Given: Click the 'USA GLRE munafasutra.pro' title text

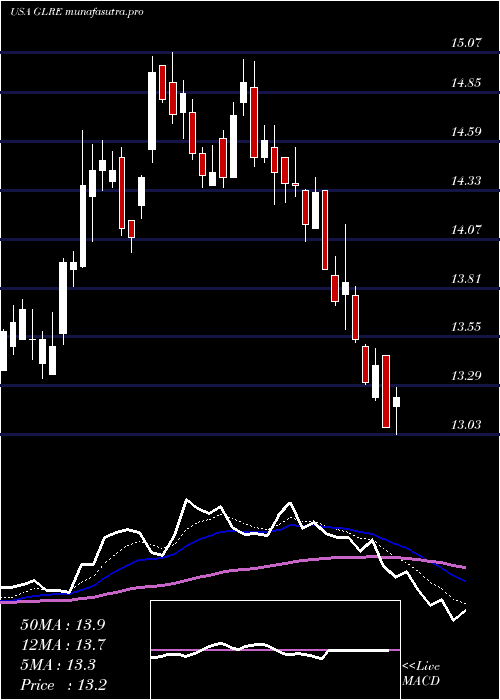Looking at the screenshot, I should (76, 12).
